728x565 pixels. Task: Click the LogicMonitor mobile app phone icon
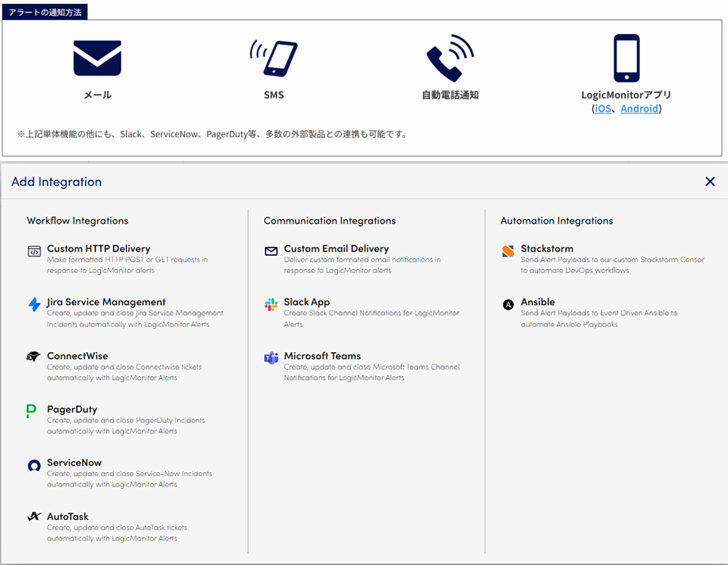[x=626, y=58]
